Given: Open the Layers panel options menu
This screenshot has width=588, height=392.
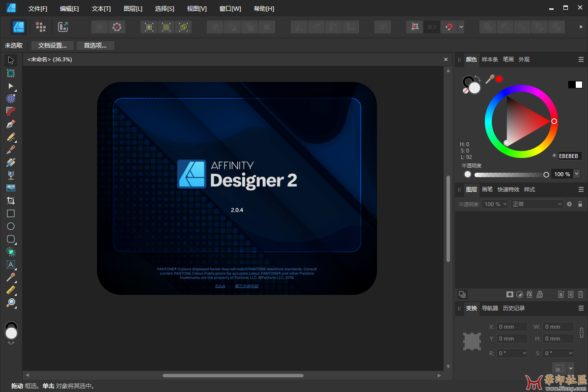Looking at the screenshot, I should [x=581, y=189].
